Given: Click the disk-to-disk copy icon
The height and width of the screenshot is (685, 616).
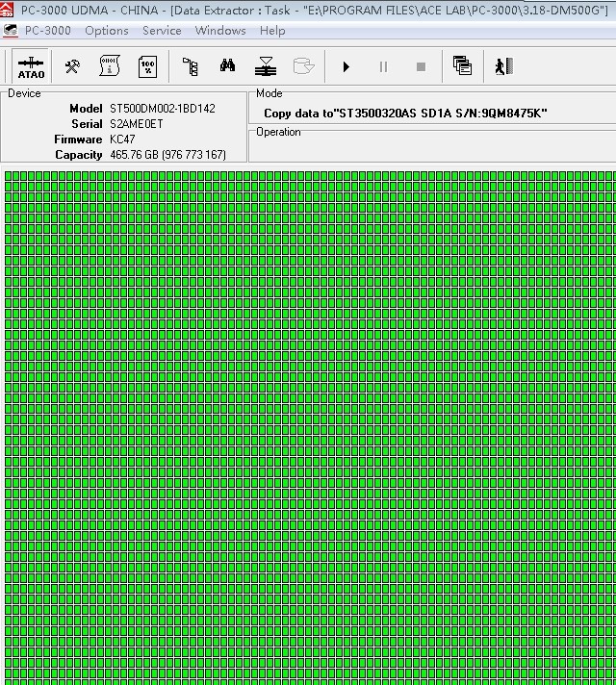Looking at the screenshot, I should pos(266,66).
